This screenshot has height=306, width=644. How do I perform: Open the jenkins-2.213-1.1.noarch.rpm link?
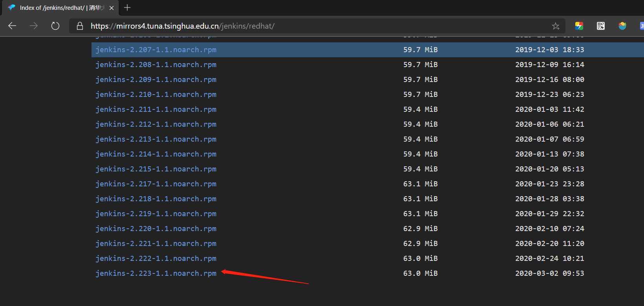click(156, 139)
